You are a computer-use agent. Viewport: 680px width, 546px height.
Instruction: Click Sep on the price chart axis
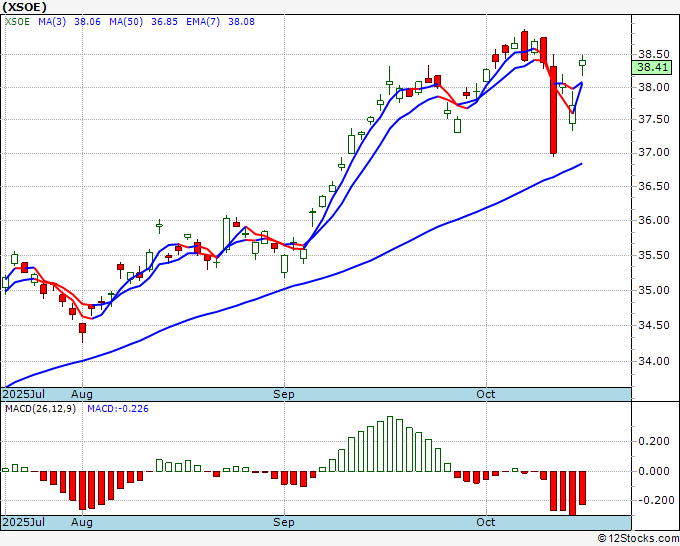tap(284, 394)
